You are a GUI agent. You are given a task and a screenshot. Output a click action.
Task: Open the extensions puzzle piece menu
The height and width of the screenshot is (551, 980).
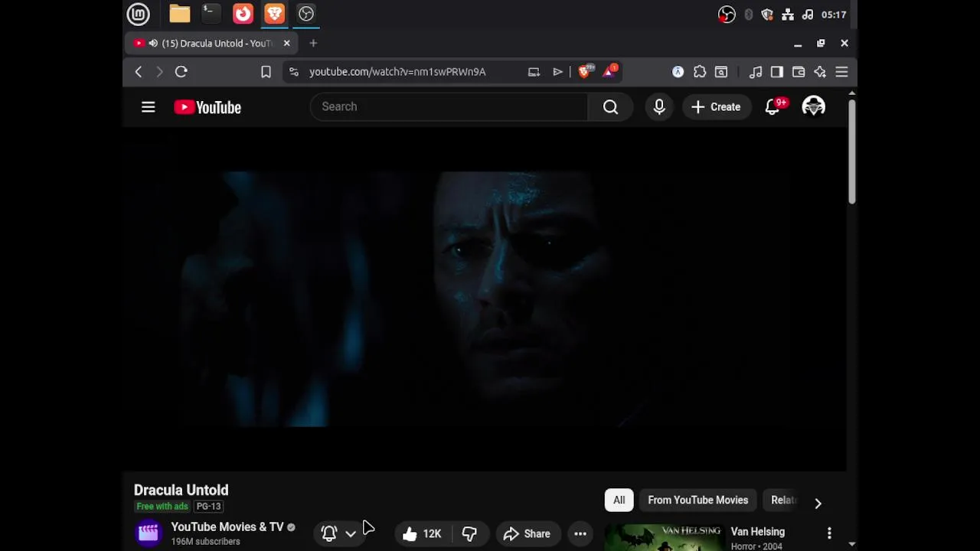pyautogui.click(x=700, y=72)
